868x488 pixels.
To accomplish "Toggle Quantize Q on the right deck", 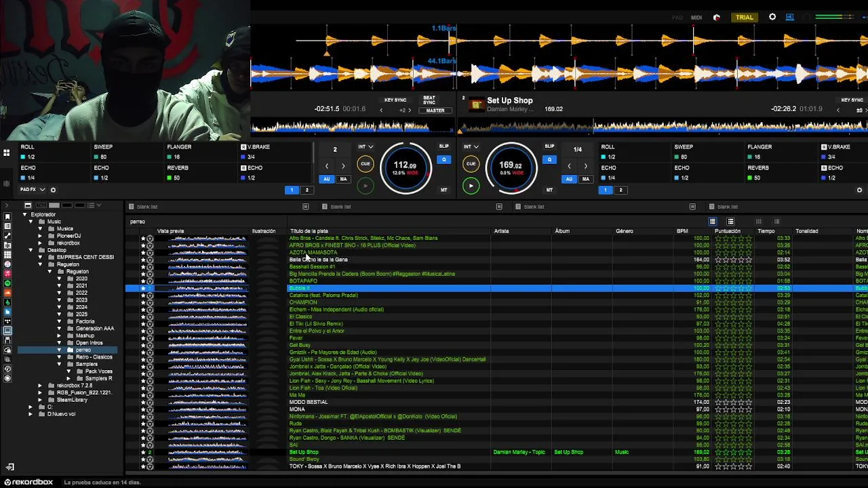I will pos(549,160).
